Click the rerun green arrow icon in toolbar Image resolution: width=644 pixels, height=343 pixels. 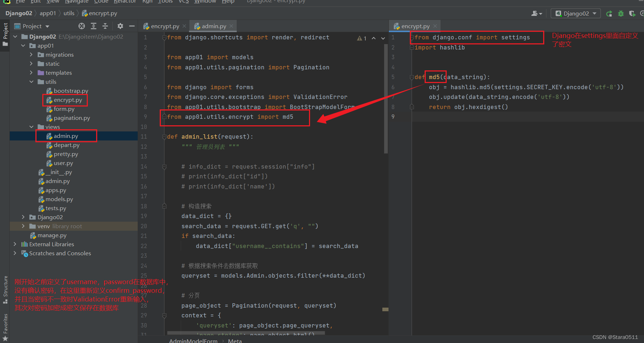tap(609, 14)
